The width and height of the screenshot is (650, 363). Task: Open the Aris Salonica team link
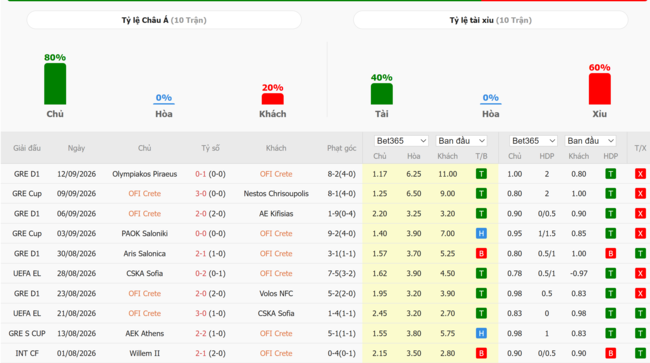pyautogui.click(x=145, y=253)
